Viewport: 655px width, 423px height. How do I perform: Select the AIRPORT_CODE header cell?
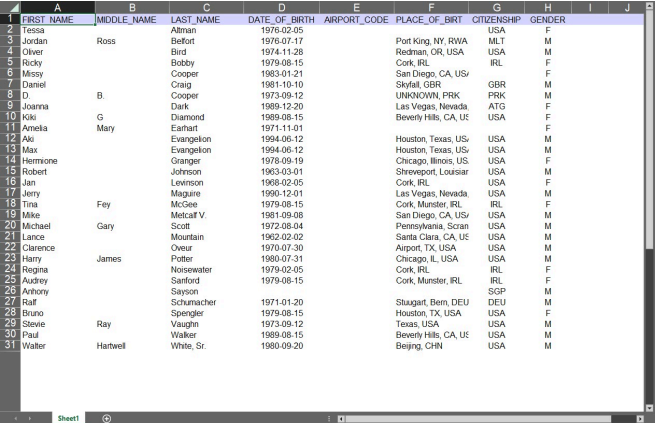(x=356, y=20)
